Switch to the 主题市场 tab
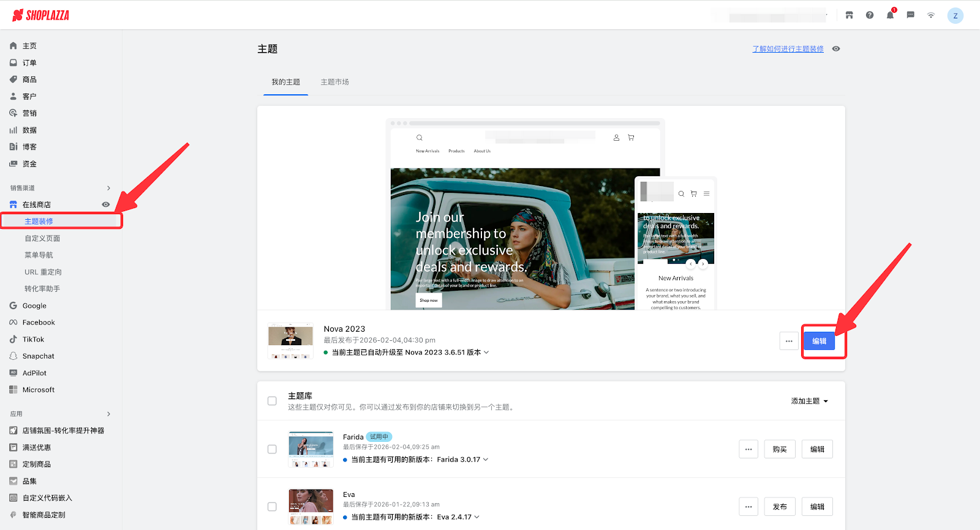 tap(334, 82)
